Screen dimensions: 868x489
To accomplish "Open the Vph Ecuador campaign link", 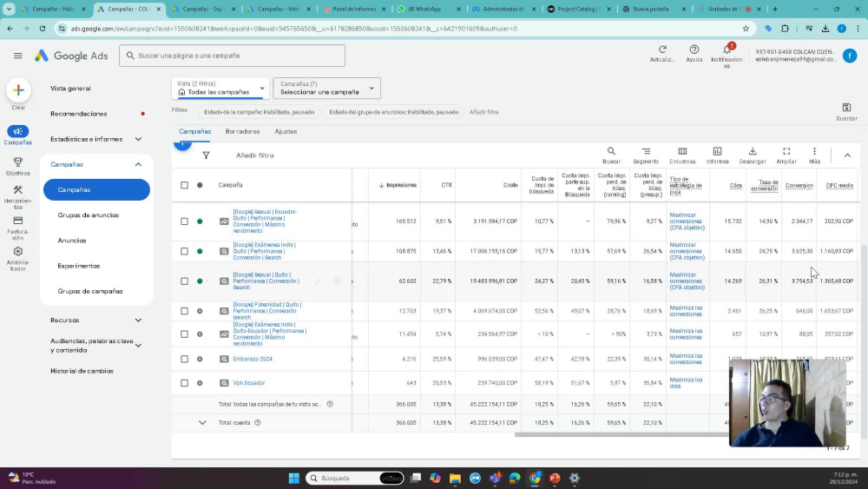I will click(x=248, y=383).
